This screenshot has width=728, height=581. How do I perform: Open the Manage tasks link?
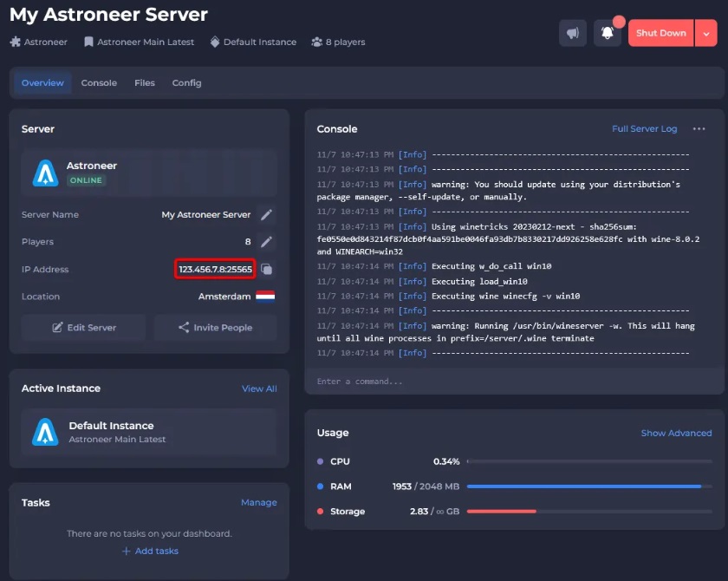tap(258, 502)
